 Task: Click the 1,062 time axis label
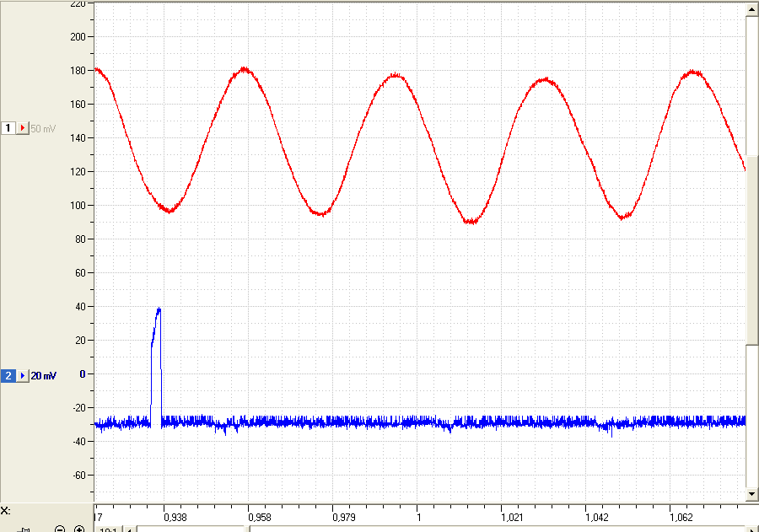pyautogui.click(x=681, y=518)
